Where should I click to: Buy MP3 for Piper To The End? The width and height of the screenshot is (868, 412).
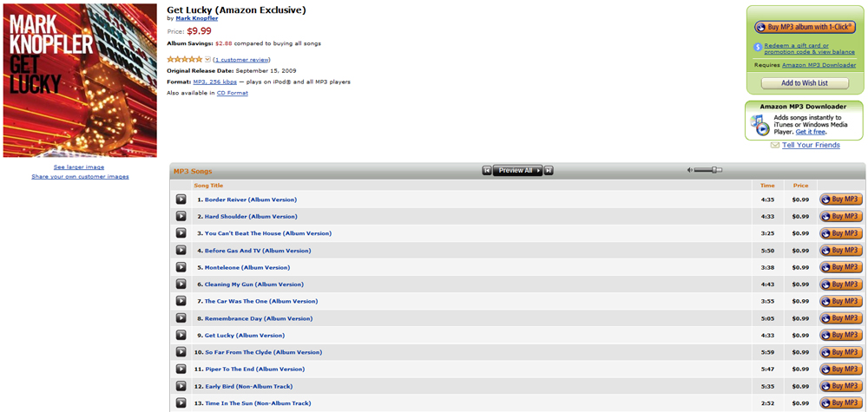point(841,369)
